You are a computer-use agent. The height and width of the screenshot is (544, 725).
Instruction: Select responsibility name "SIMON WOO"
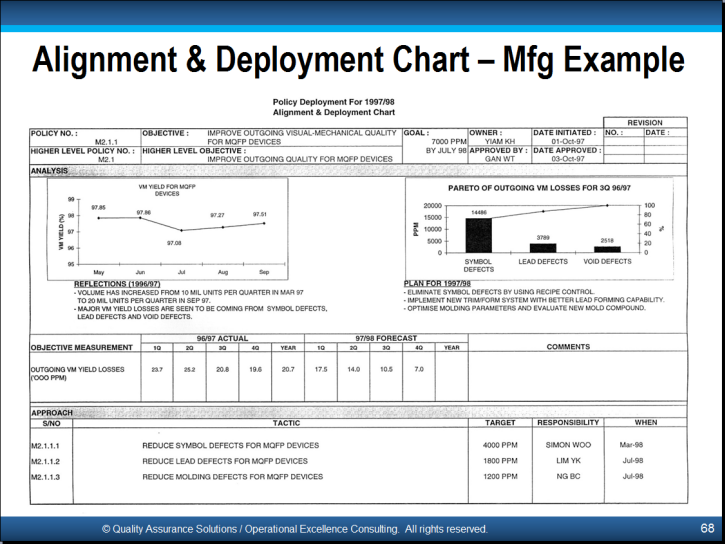click(x=568, y=445)
